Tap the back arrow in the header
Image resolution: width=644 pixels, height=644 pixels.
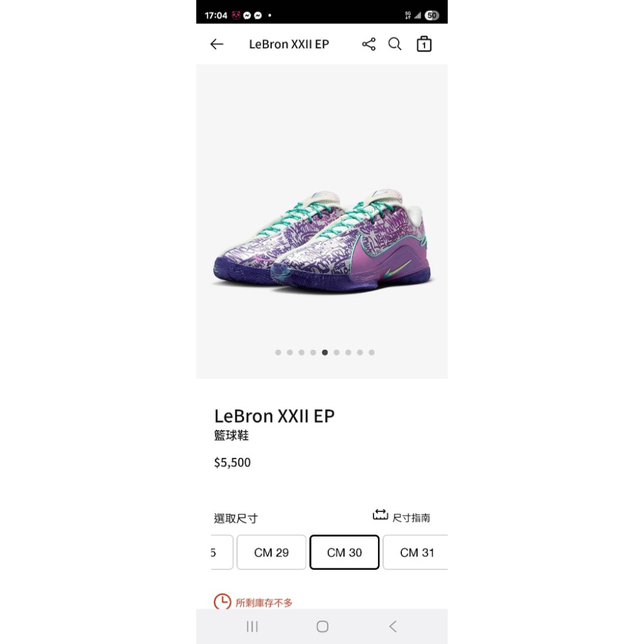[x=216, y=44]
